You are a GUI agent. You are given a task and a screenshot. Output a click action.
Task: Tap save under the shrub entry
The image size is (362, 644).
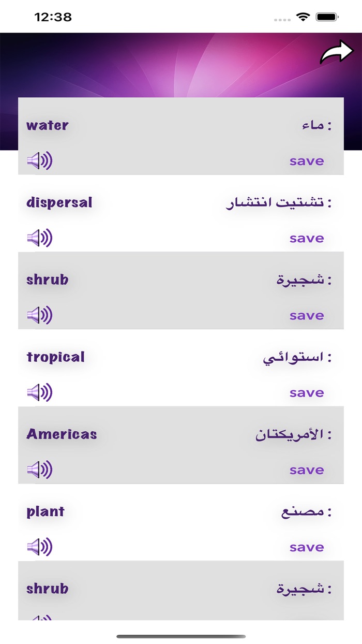click(x=306, y=315)
